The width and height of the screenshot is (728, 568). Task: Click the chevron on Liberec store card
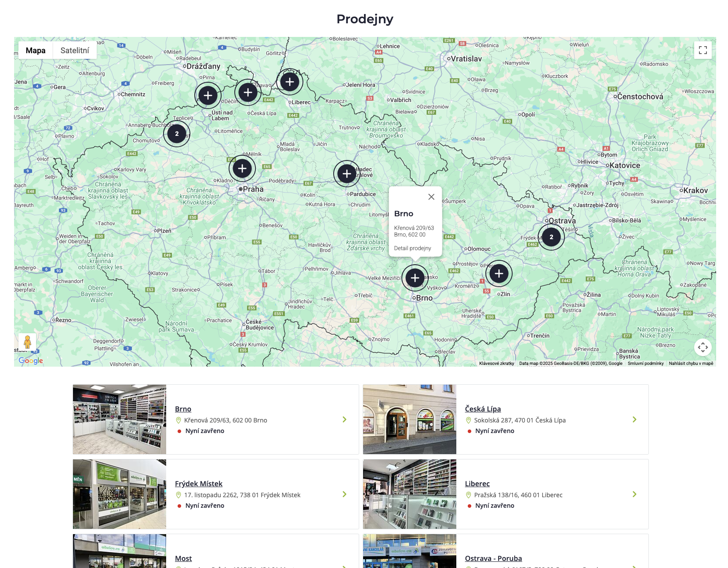(634, 494)
